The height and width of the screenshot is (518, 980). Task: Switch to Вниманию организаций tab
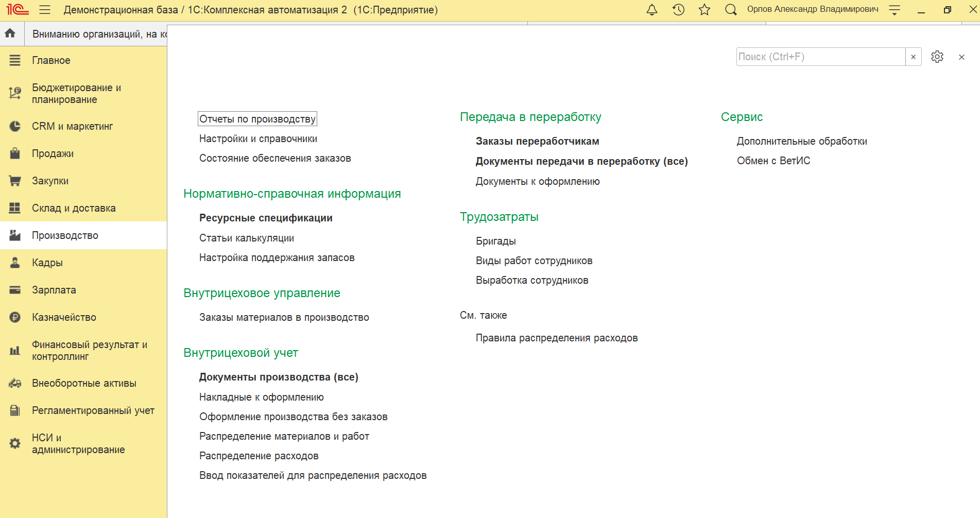pos(96,34)
